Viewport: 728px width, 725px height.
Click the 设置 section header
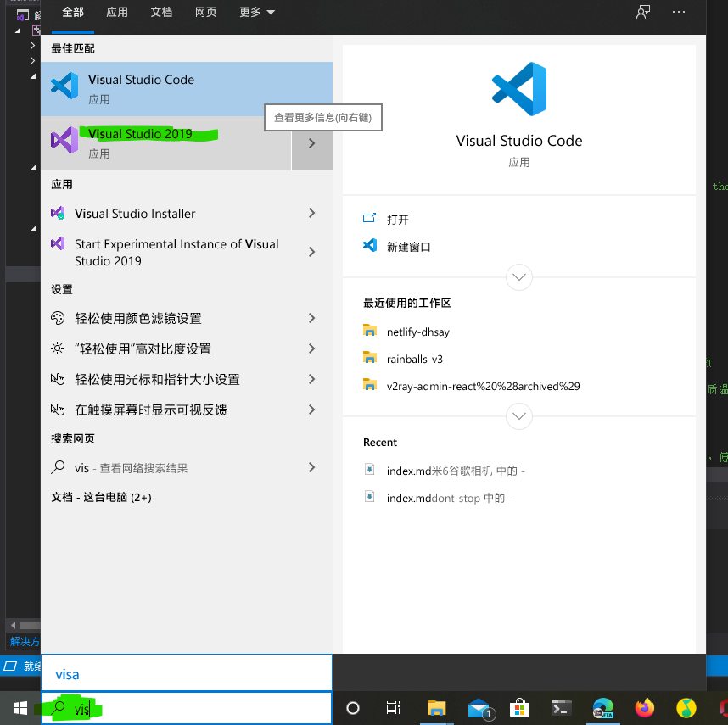62,289
